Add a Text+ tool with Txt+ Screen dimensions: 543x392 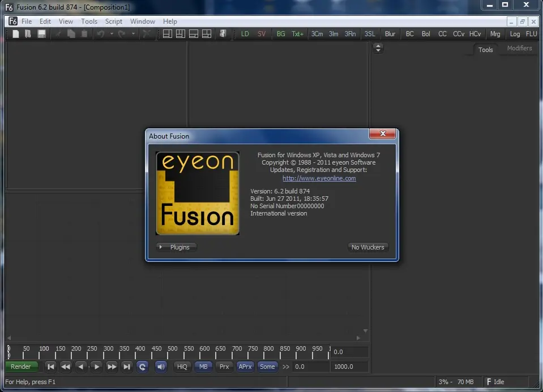click(297, 34)
